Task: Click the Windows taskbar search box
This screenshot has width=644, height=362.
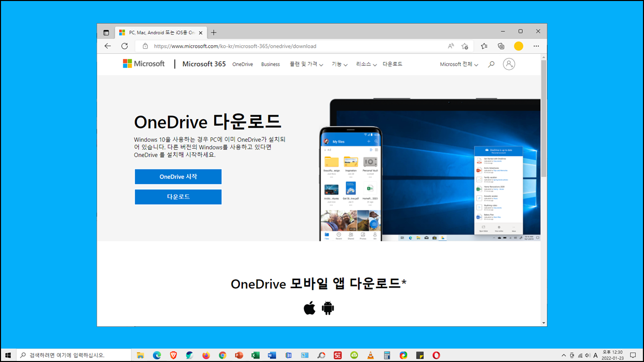Action: (x=74, y=355)
